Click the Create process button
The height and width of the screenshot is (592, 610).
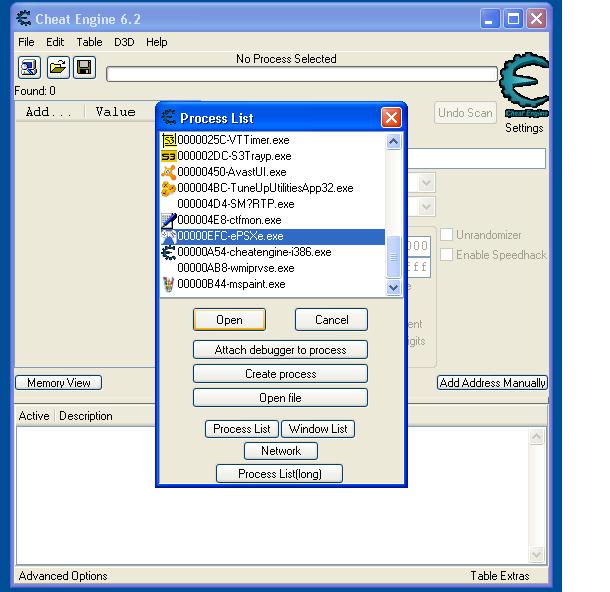[280, 374]
